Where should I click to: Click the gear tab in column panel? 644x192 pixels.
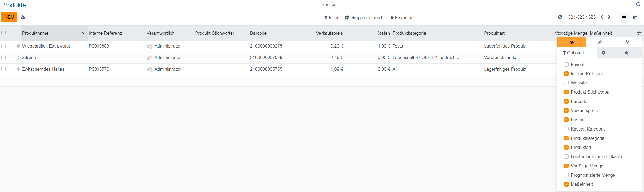(603, 53)
